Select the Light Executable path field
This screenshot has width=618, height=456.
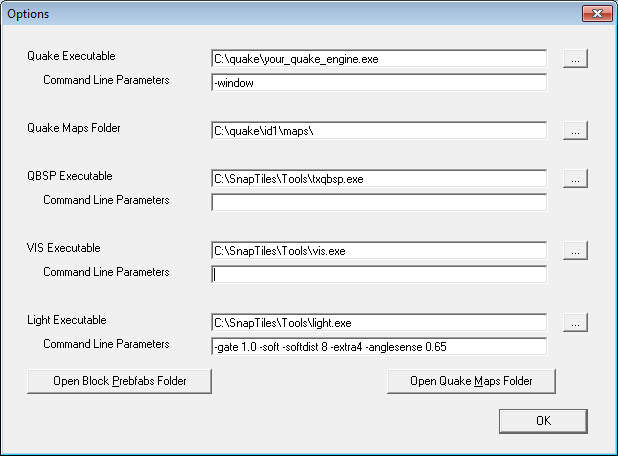(378, 323)
